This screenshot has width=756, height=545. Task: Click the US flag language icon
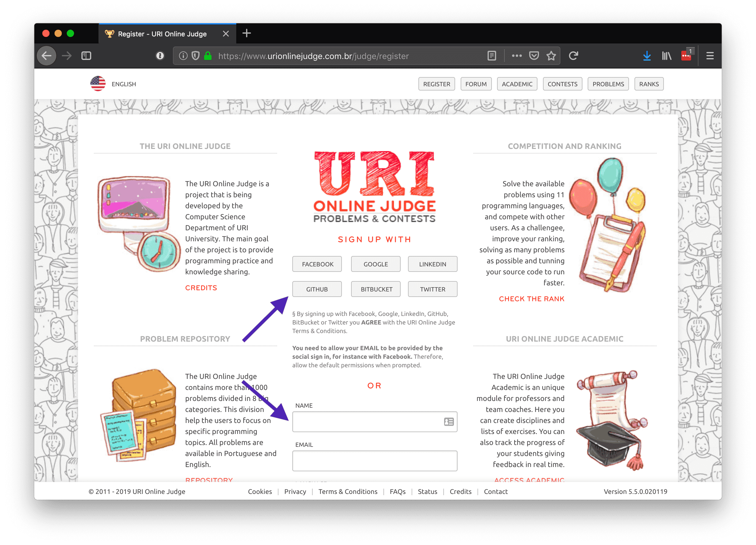[x=98, y=83]
